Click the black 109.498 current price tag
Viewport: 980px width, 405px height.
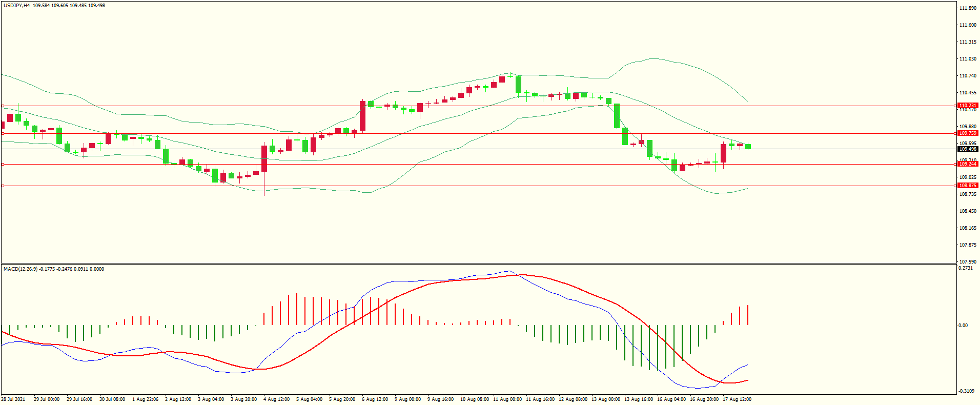tap(968, 149)
